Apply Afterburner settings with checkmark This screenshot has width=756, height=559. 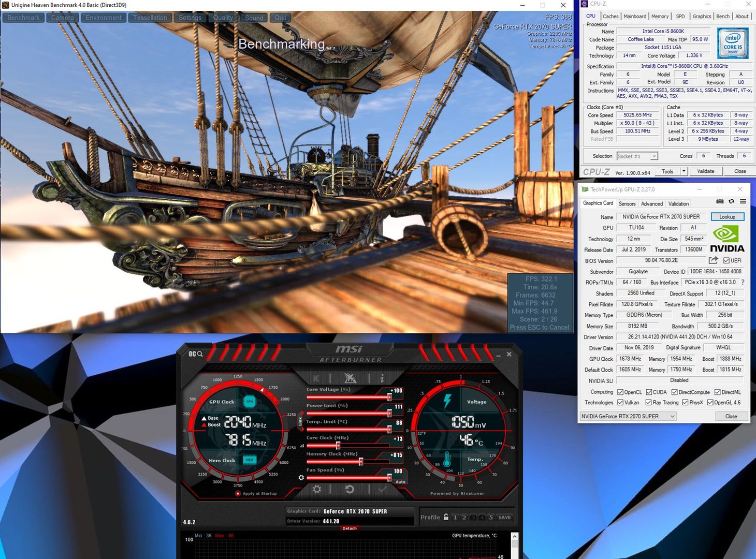coord(383,489)
